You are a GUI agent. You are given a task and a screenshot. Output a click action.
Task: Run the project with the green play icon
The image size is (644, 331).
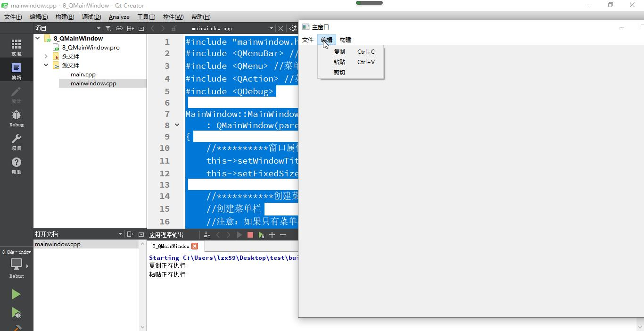pyautogui.click(x=16, y=294)
